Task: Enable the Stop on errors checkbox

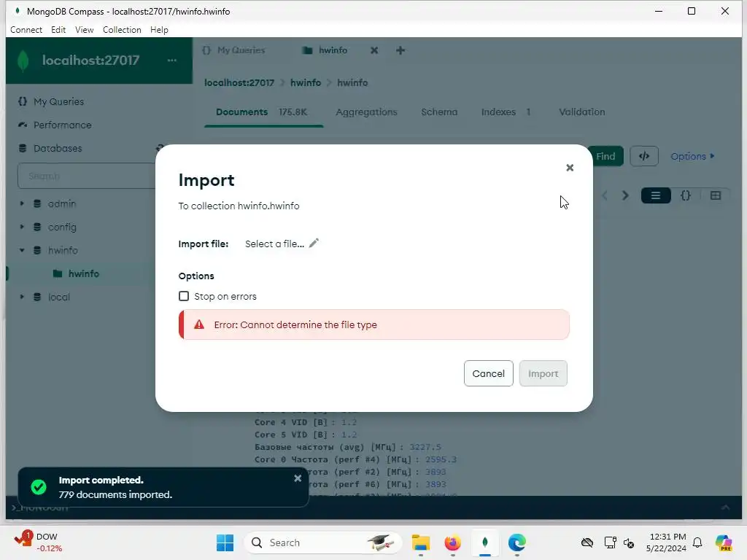Action: pyautogui.click(x=183, y=296)
